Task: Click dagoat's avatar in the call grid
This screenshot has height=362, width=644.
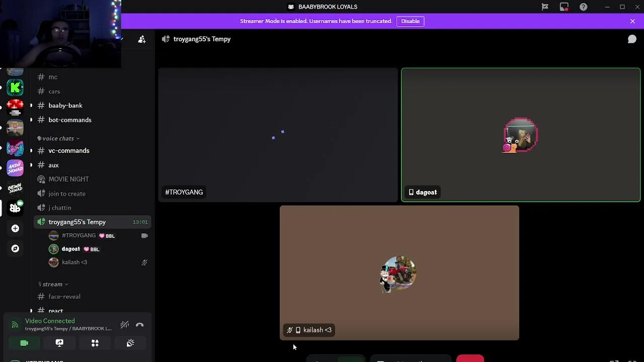Action: click(x=521, y=135)
